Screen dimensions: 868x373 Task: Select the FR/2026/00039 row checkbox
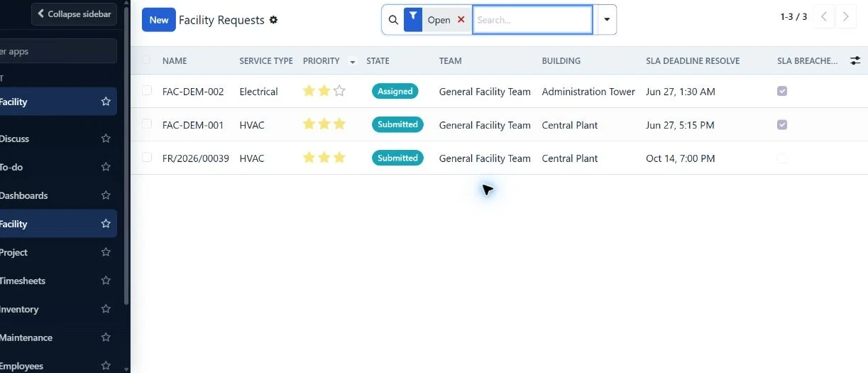(x=147, y=157)
